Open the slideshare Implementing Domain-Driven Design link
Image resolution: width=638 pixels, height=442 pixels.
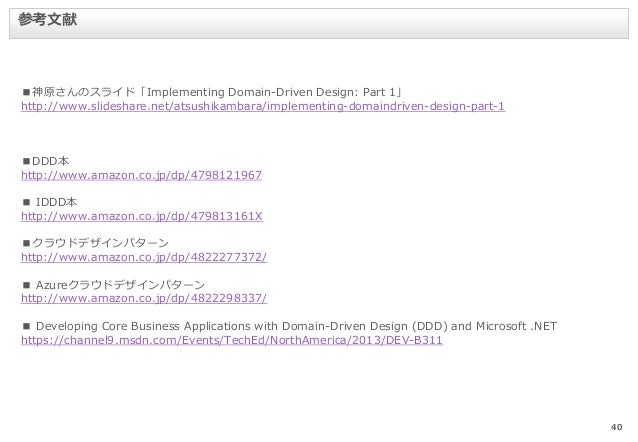point(263,106)
